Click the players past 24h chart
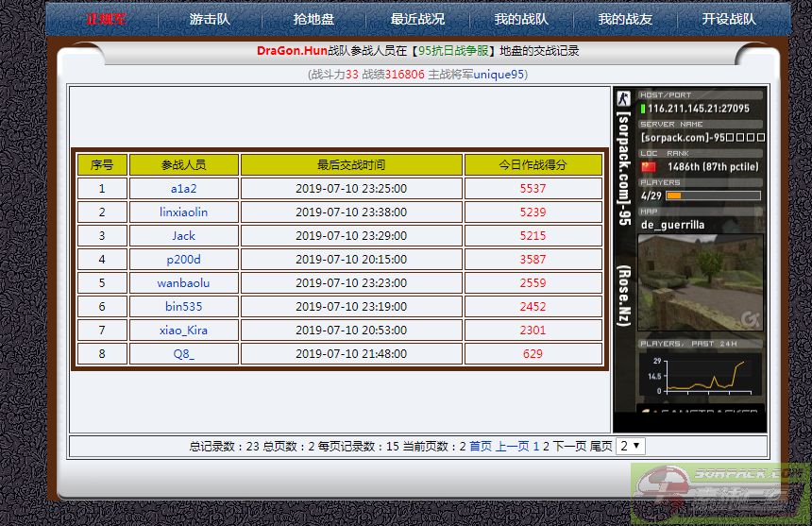This screenshot has width=812, height=526. 700,375
